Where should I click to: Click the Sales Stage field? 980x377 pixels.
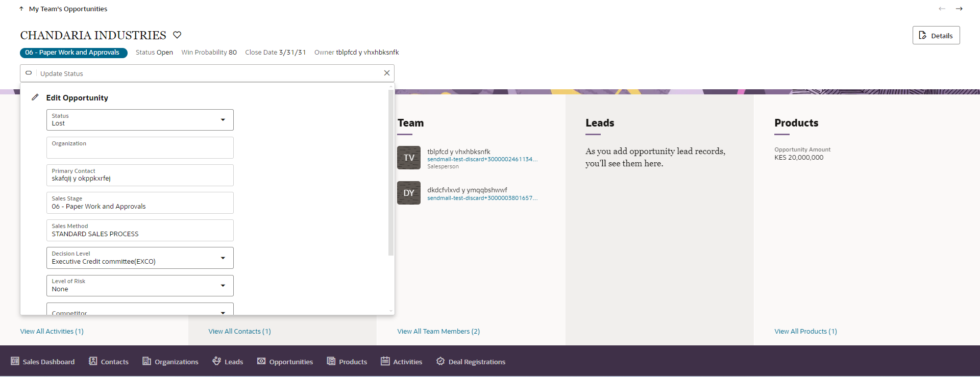click(140, 203)
